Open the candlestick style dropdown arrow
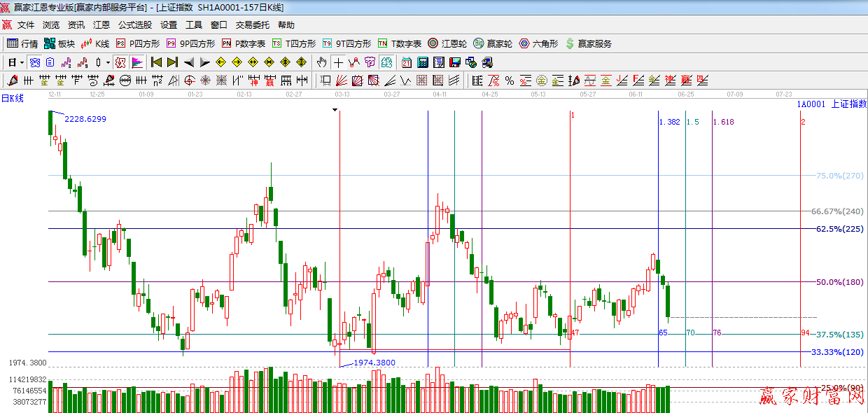The width and height of the screenshot is (868, 413). click(x=107, y=62)
